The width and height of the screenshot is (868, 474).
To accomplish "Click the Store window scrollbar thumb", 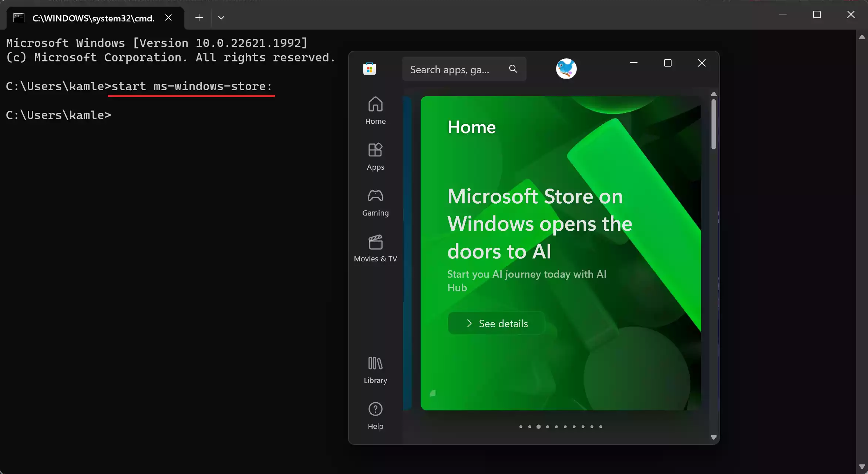I will point(713,124).
